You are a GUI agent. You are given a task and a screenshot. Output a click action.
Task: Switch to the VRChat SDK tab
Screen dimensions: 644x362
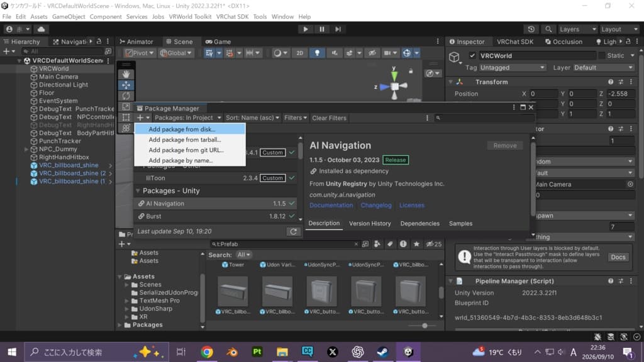(x=514, y=41)
